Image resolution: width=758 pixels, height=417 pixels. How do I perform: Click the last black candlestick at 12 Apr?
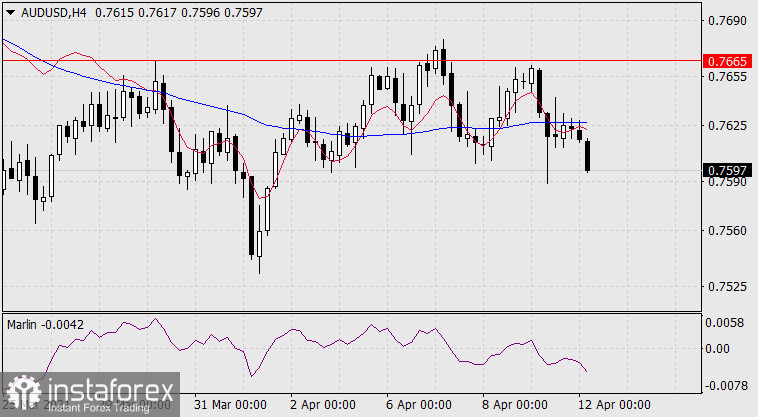click(x=587, y=156)
